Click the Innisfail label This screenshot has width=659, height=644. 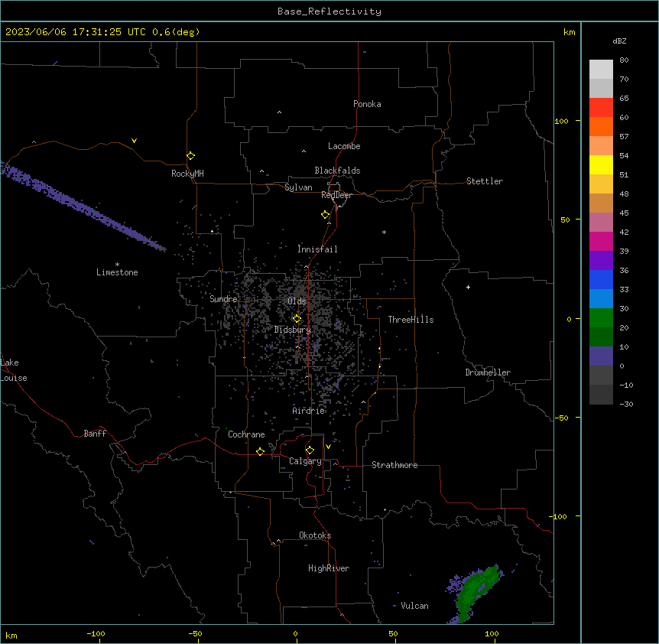pyautogui.click(x=317, y=249)
